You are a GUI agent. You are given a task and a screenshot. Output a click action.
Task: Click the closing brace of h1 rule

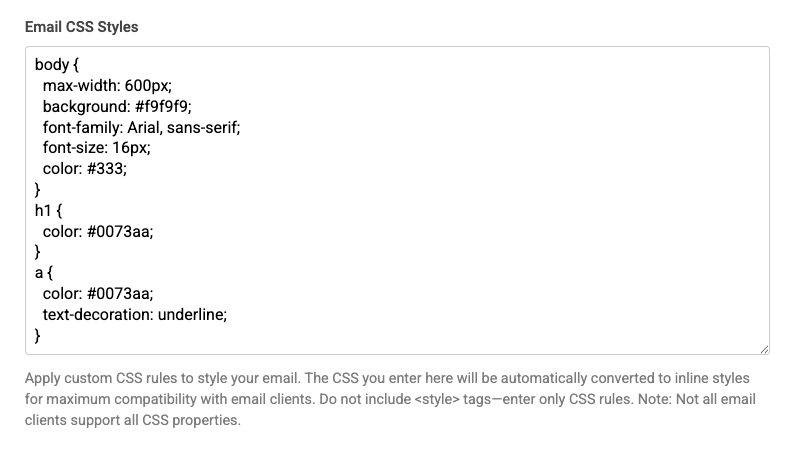(x=38, y=252)
